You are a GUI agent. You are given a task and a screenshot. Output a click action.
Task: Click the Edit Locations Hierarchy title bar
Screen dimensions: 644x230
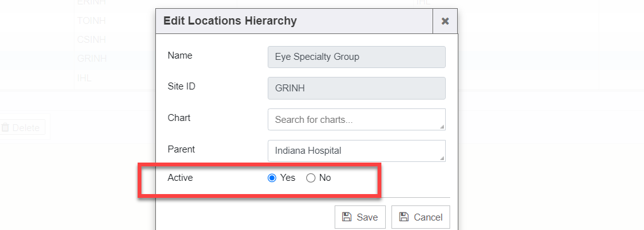pyautogui.click(x=294, y=21)
